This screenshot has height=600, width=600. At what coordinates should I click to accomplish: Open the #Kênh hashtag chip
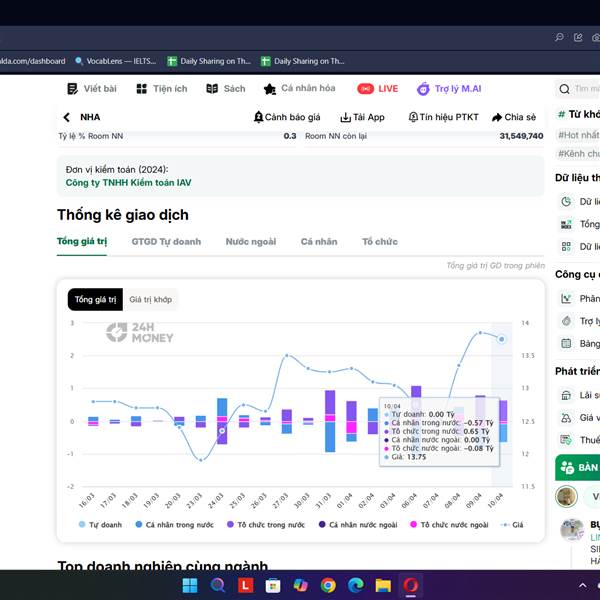[579, 153]
